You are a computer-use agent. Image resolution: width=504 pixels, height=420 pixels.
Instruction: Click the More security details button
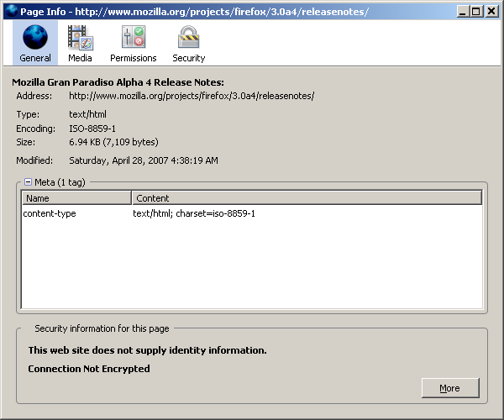450,388
